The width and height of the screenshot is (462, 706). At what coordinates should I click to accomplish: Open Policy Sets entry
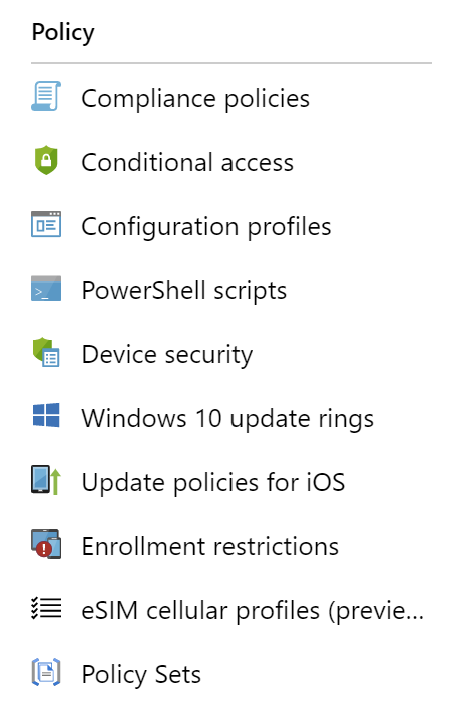coord(141,675)
